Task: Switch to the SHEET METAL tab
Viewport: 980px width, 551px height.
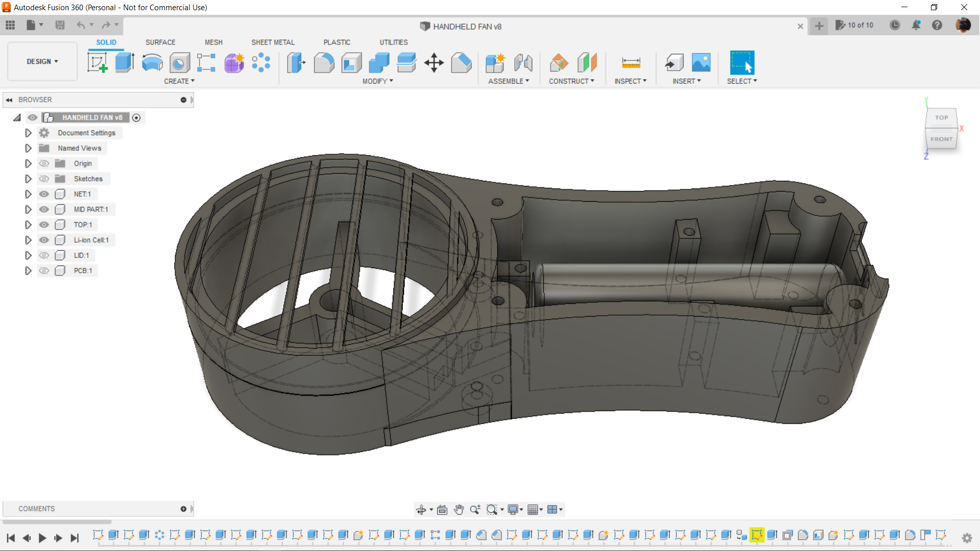Action: 273,42
